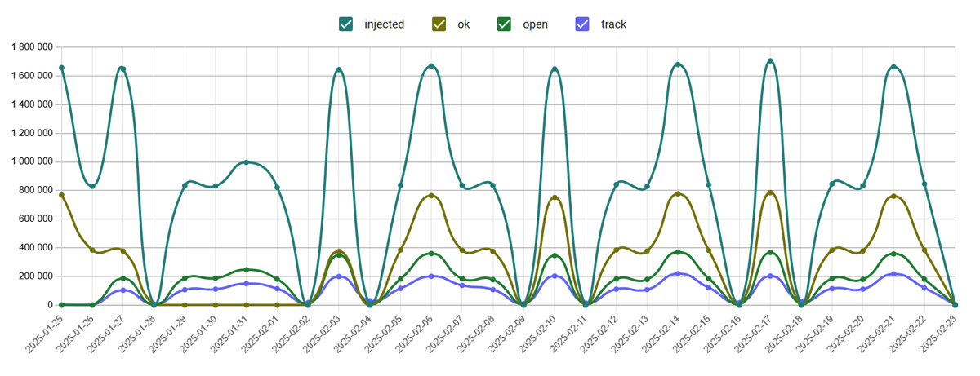Select injected data point on 2025-01-26

92,186
